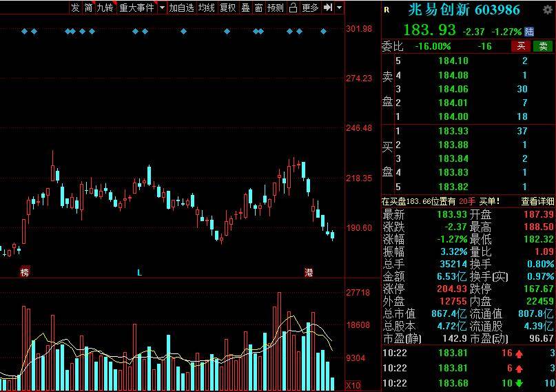Click the 最低 value 182.32
This screenshot has width=556, height=392.
click(539, 239)
